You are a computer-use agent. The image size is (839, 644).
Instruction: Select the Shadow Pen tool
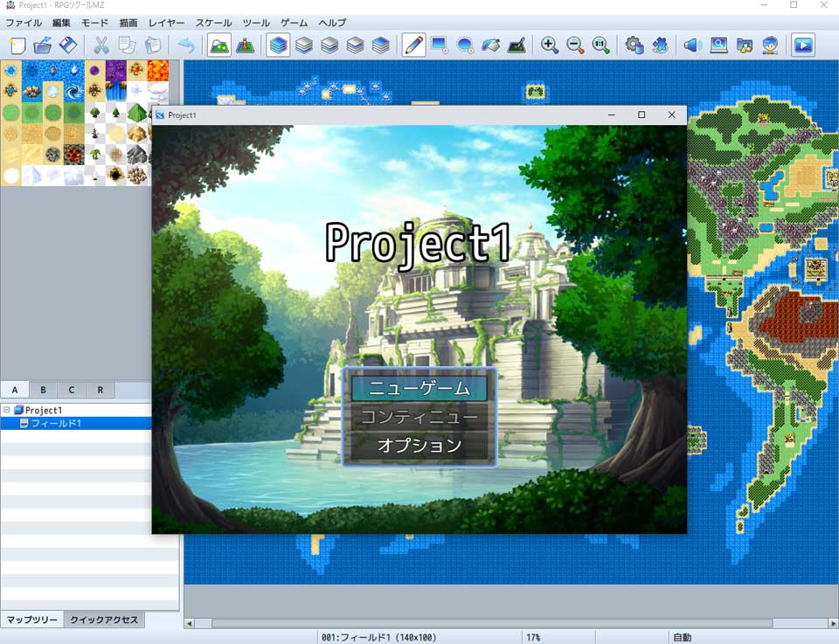(x=517, y=45)
